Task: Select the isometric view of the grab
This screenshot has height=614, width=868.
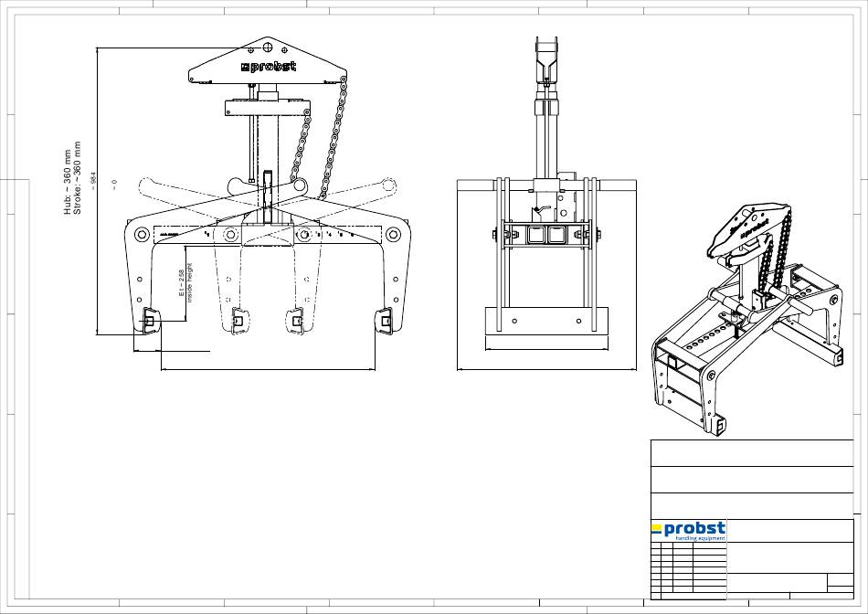Action: [748, 320]
